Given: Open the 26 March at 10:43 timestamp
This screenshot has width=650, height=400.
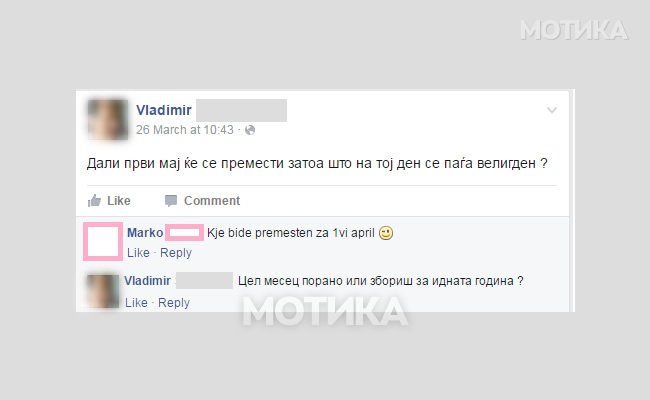Looking at the screenshot, I should point(185,130).
